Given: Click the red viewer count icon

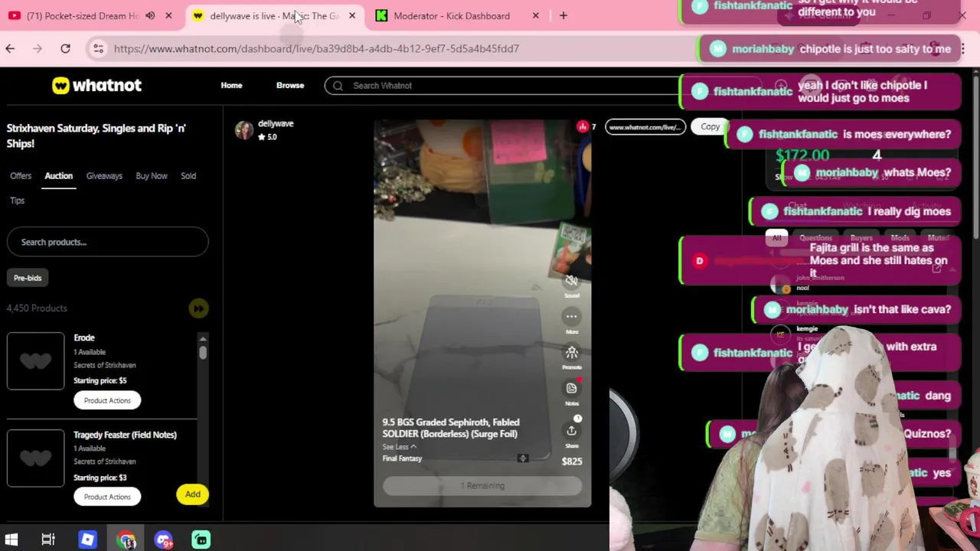Looking at the screenshot, I should [583, 127].
